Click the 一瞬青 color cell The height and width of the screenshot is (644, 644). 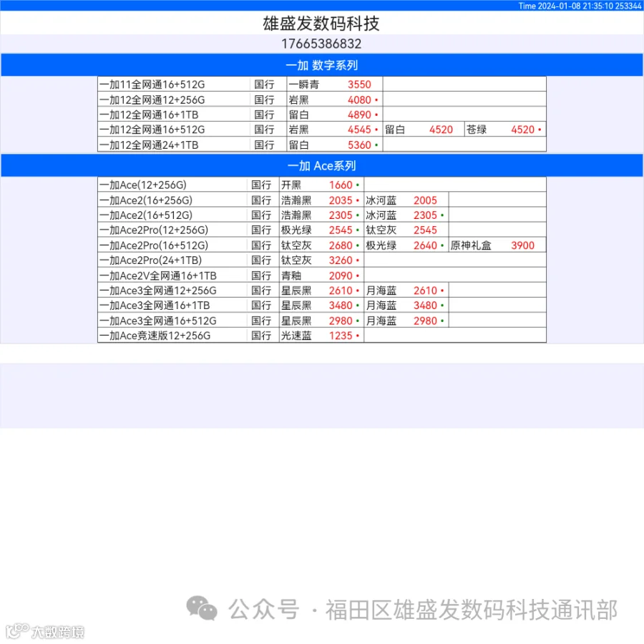304,84
